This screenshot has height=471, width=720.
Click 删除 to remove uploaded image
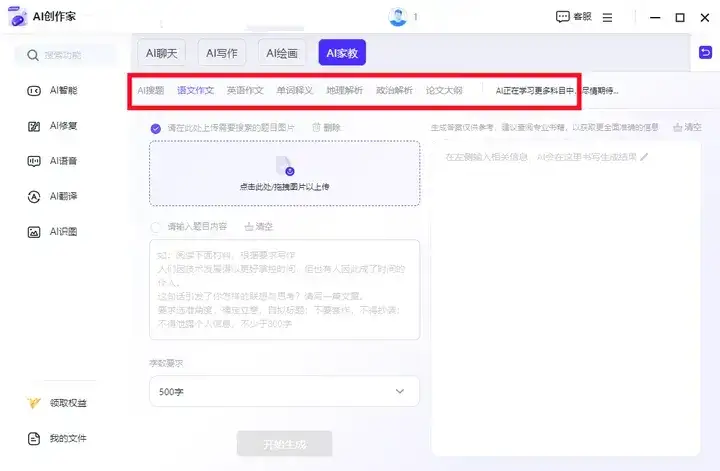point(327,128)
